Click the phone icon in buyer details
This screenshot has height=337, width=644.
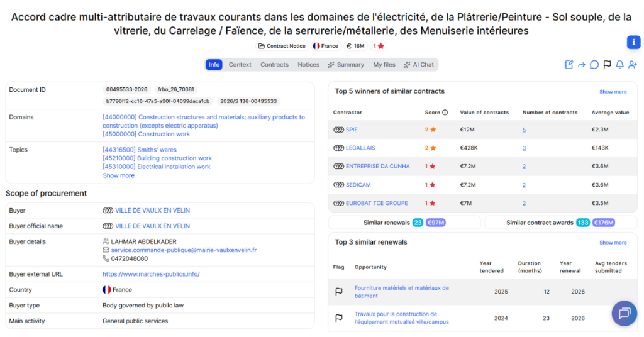pyautogui.click(x=106, y=258)
